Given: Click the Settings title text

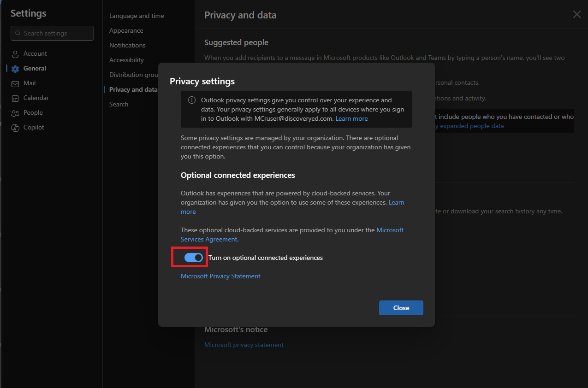Looking at the screenshot, I should coord(29,13).
